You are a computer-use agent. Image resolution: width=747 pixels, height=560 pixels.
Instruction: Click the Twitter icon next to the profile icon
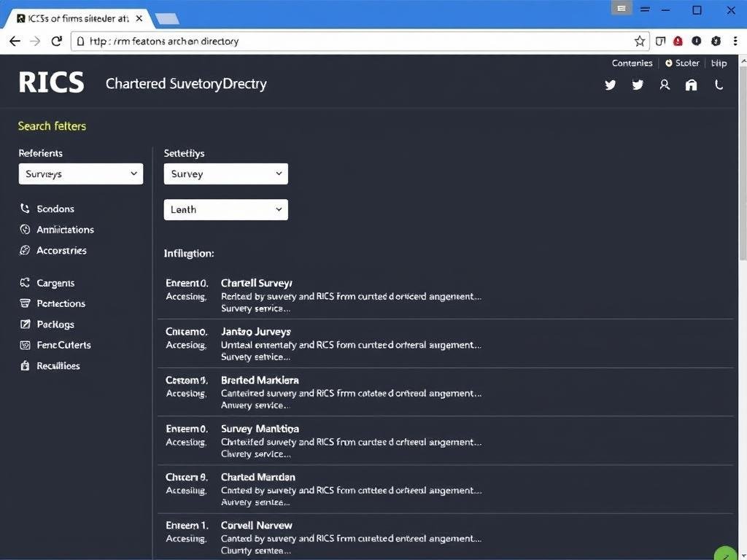click(638, 85)
